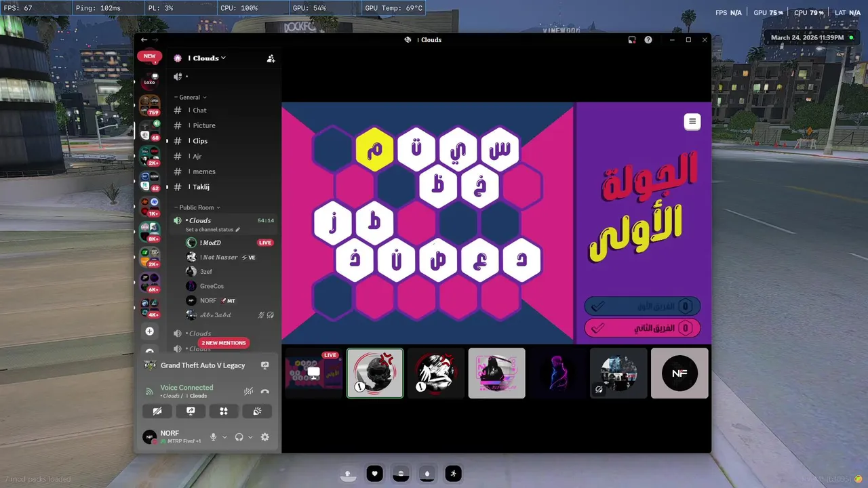The image size is (868, 488).
Task: Select the 3zef user in voice channel
Action: pyautogui.click(x=231, y=272)
